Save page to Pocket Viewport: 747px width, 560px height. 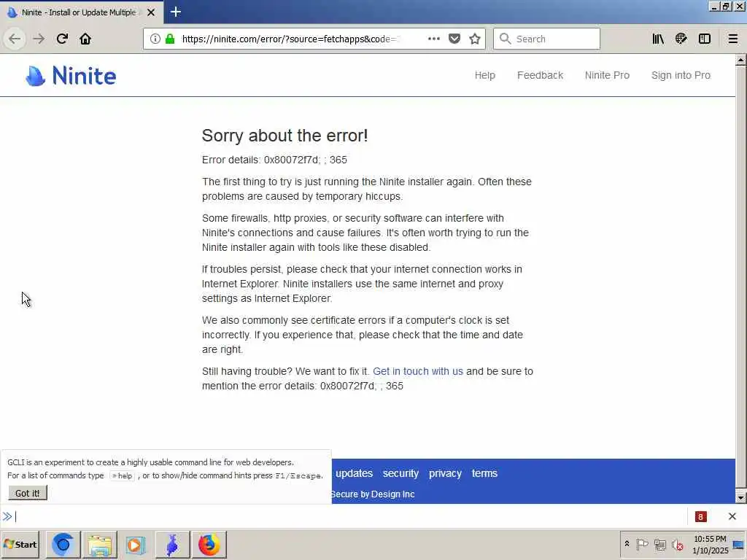[454, 39]
